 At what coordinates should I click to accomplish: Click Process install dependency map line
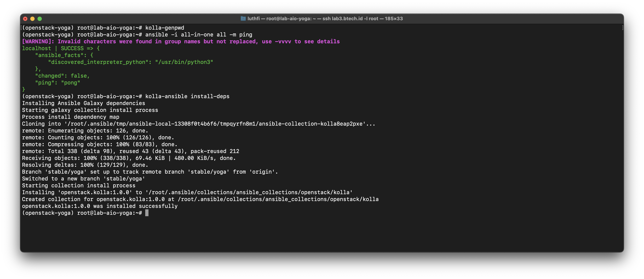click(x=70, y=117)
